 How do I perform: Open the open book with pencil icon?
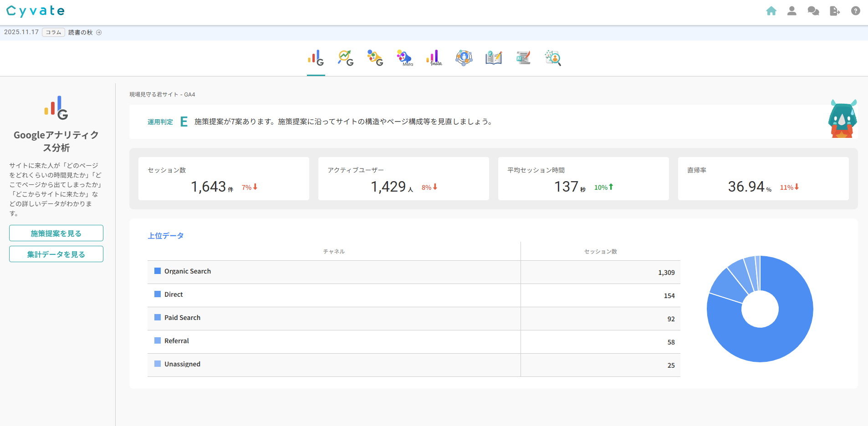(x=493, y=58)
